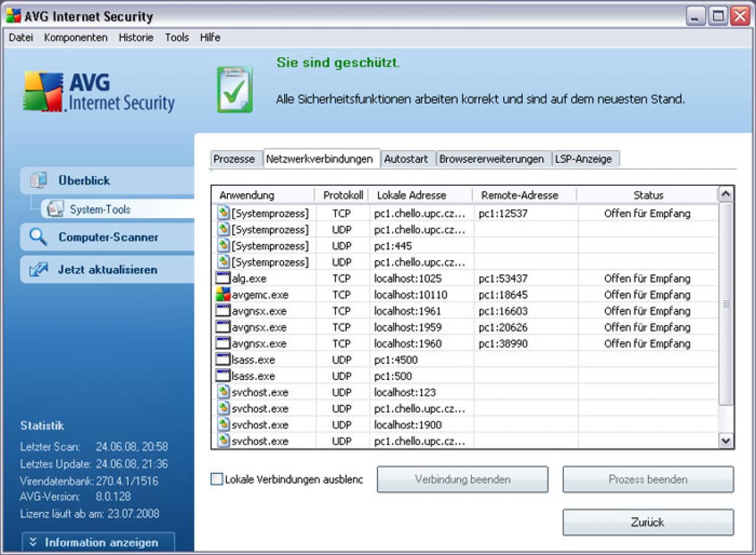Screen dimensions: 756x555
Task: Select System-Tools sub-item in sidebar
Action: point(118,209)
